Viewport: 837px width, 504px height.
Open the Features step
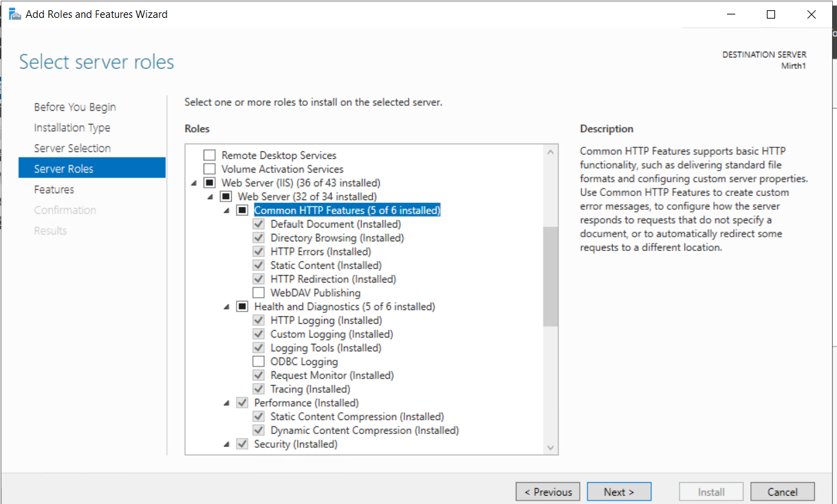click(x=54, y=190)
